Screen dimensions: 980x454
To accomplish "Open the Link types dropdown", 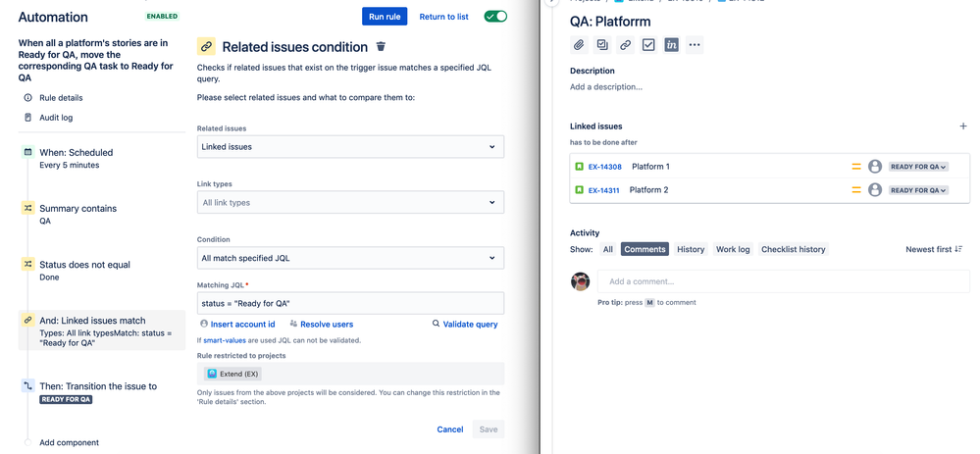I will tap(350, 202).
